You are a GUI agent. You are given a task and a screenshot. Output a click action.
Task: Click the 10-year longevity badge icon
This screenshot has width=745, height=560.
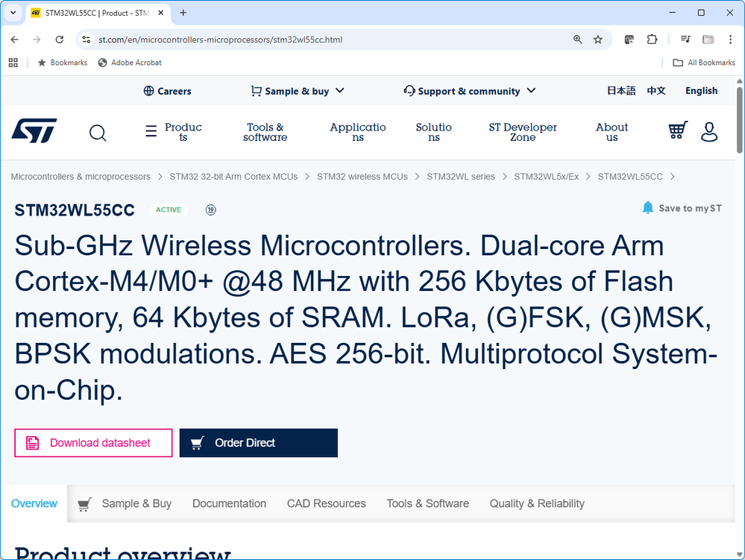point(211,210)
